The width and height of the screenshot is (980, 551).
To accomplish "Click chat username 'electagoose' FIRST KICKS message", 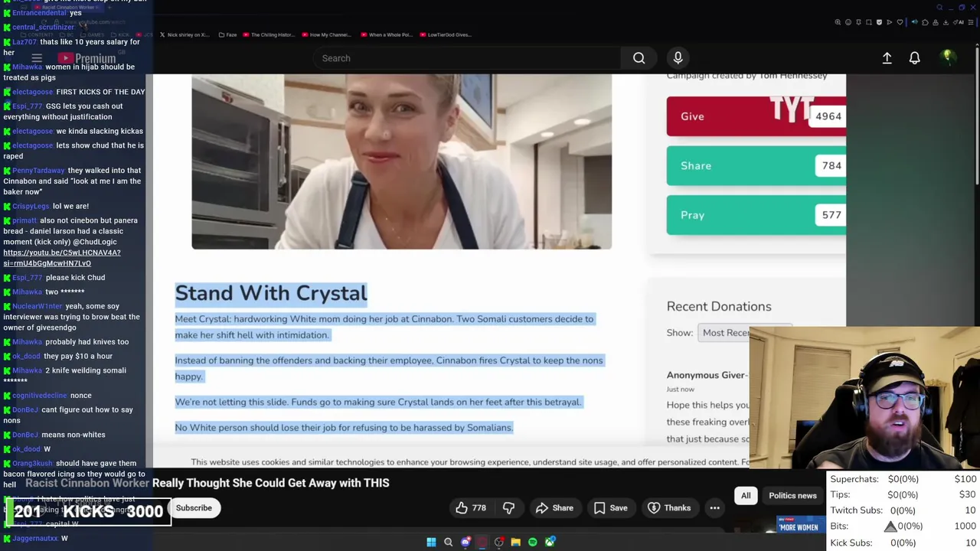I will pos(32,92).
